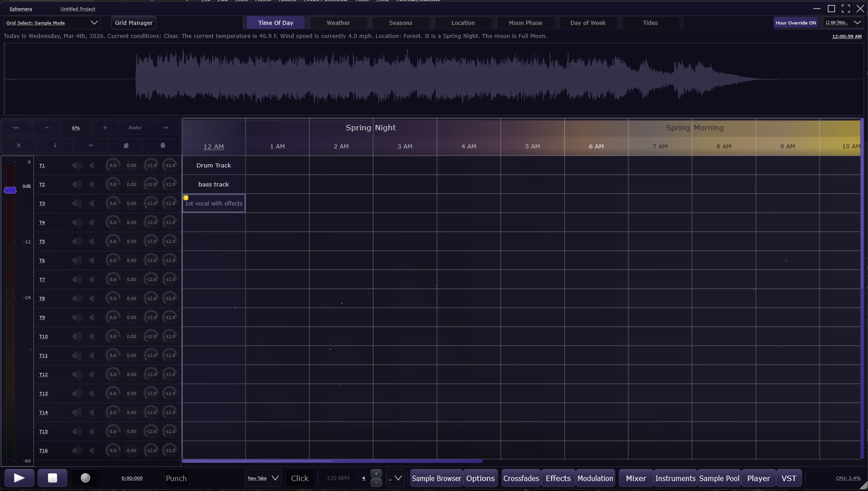
Task: Switch to the Moon Phase tab
Action: (x=525, y=23)
